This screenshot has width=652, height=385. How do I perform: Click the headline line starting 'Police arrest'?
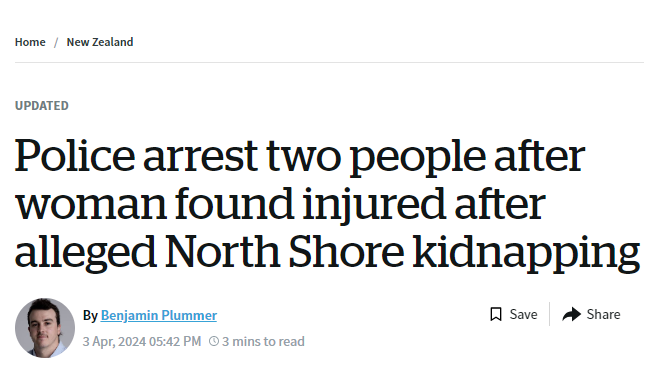(300, 156)
